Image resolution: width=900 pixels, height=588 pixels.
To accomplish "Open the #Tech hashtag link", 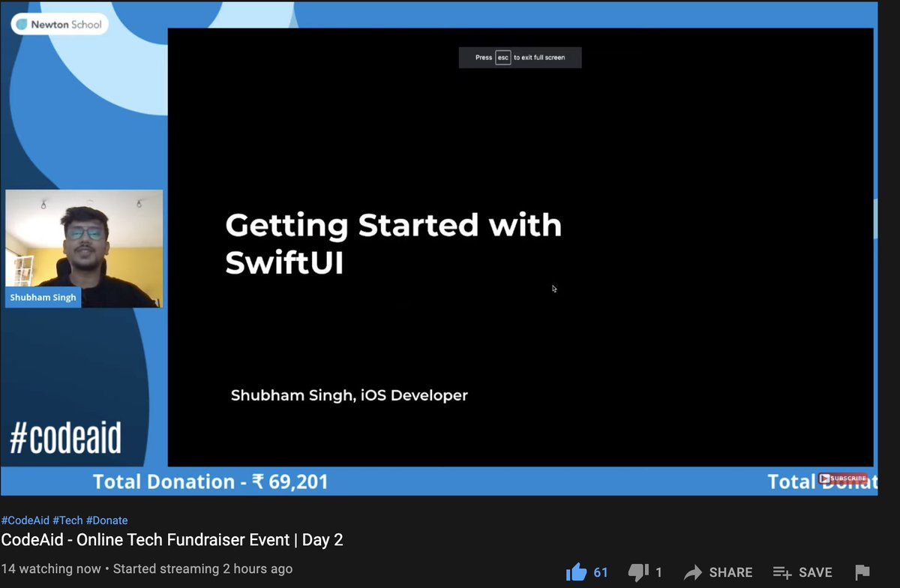I will [x=67, y=520].
